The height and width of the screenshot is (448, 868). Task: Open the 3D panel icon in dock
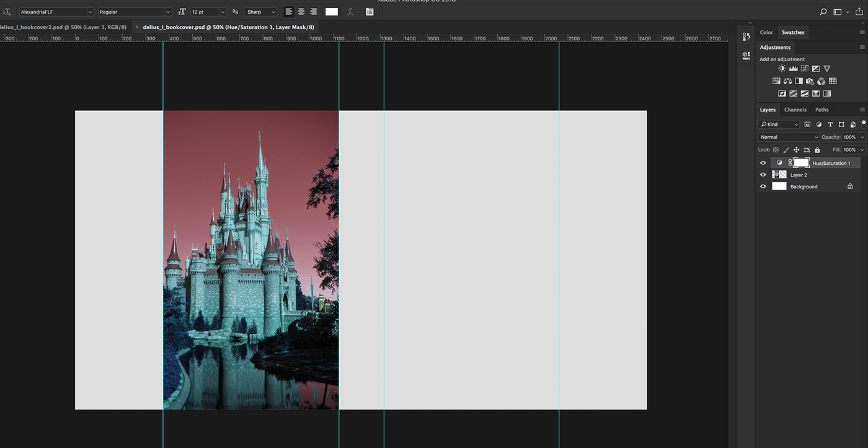[746, 55]
